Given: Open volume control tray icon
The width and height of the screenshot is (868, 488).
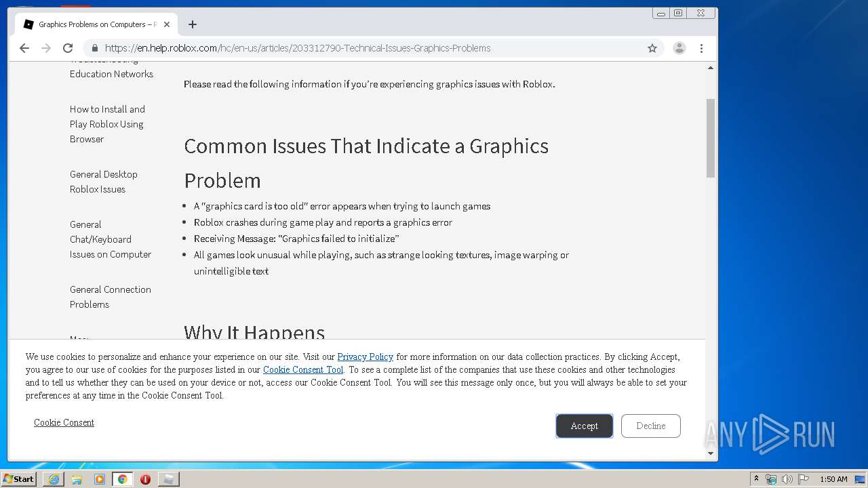Looking at the screenshot, I should click(x=787, y=479).
